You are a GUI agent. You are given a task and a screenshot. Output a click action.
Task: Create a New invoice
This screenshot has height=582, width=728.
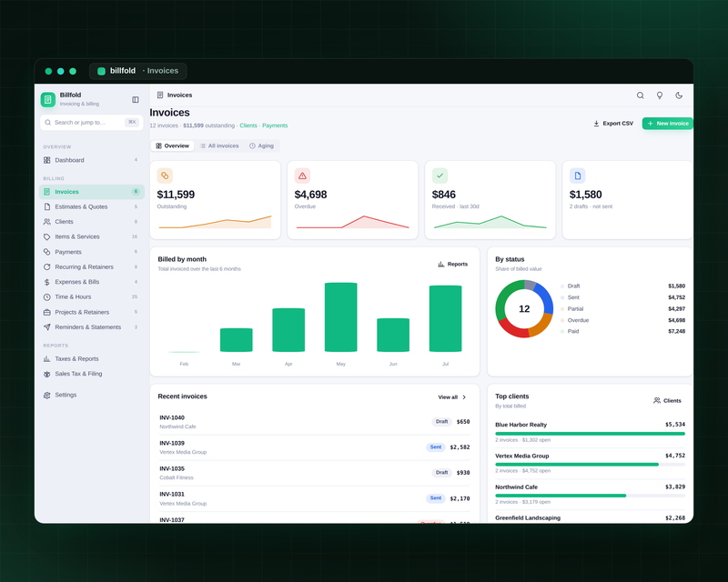pos(668,124)
